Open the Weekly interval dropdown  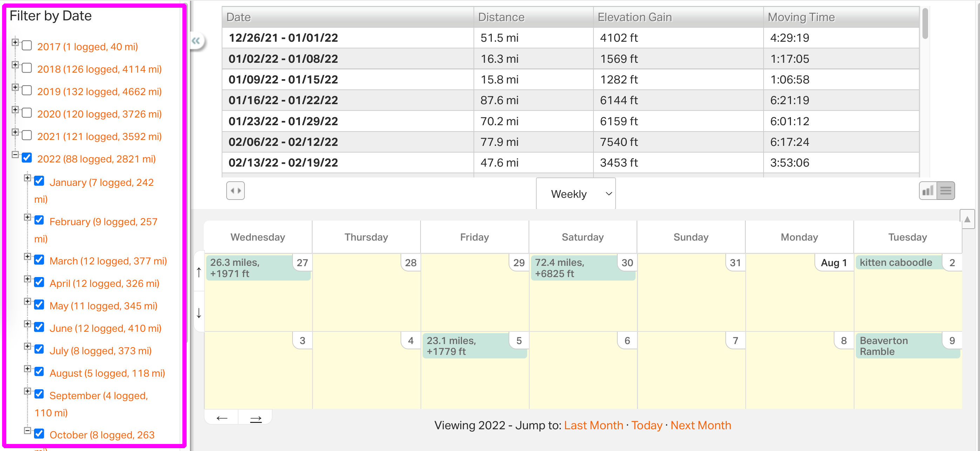[575, 194]
